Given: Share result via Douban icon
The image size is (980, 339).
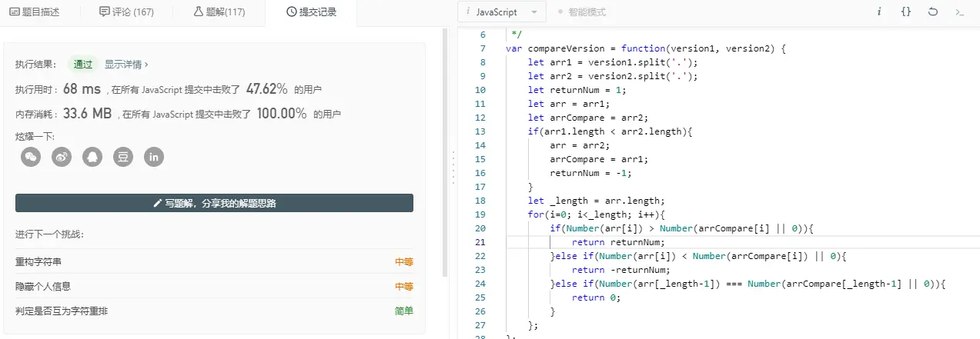Looking at the screenshot, I should point(123,157).
